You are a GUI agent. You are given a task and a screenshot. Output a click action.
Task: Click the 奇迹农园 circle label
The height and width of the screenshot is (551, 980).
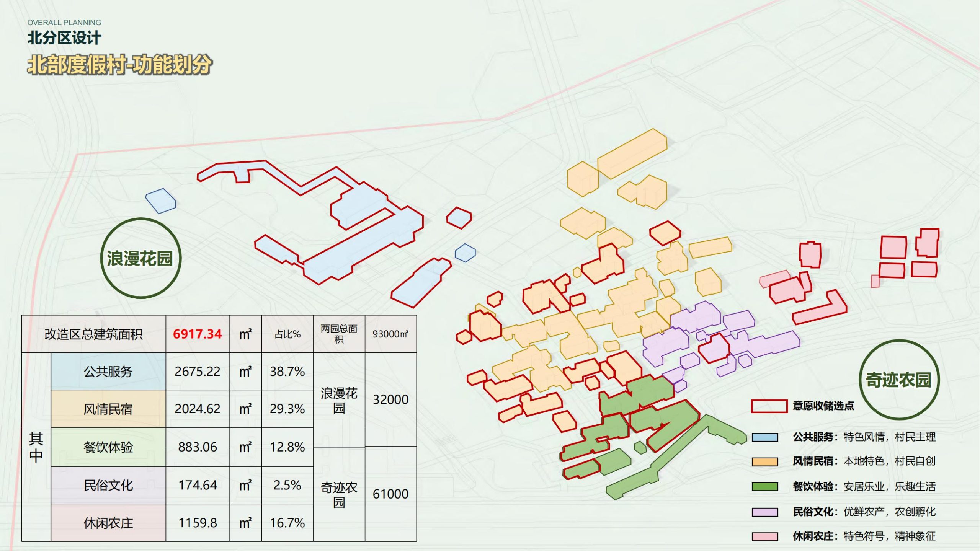899,380
